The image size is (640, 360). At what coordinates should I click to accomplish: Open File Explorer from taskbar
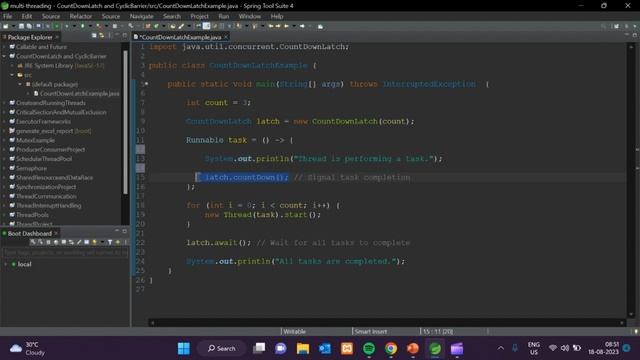[303, 349]
